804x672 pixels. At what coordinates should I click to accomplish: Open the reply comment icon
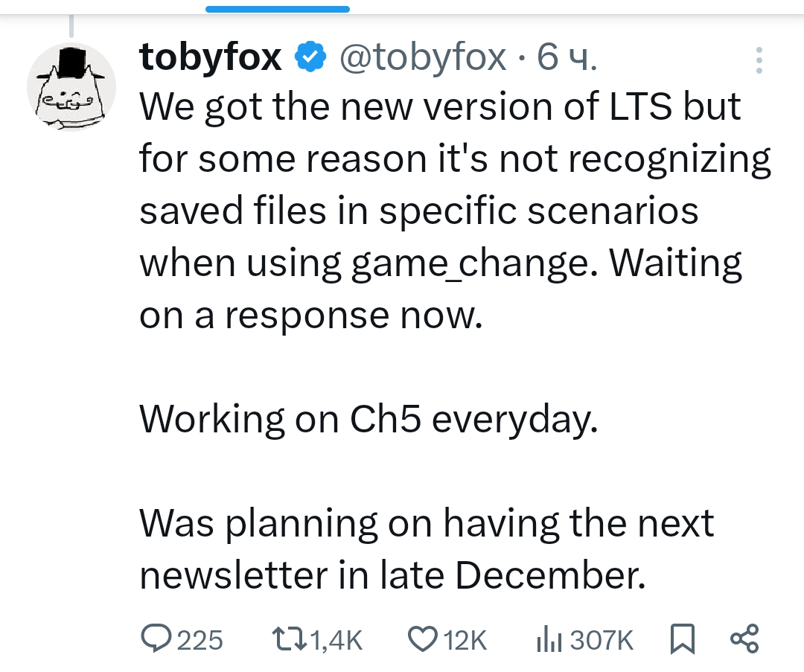[x=157, y=639]
